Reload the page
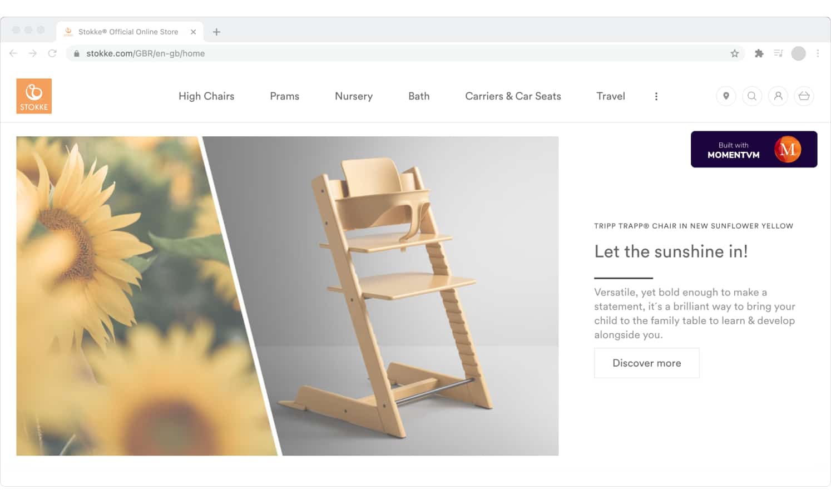Image resolution: width=831 pixels, height=504 pixels. point(52,53)
